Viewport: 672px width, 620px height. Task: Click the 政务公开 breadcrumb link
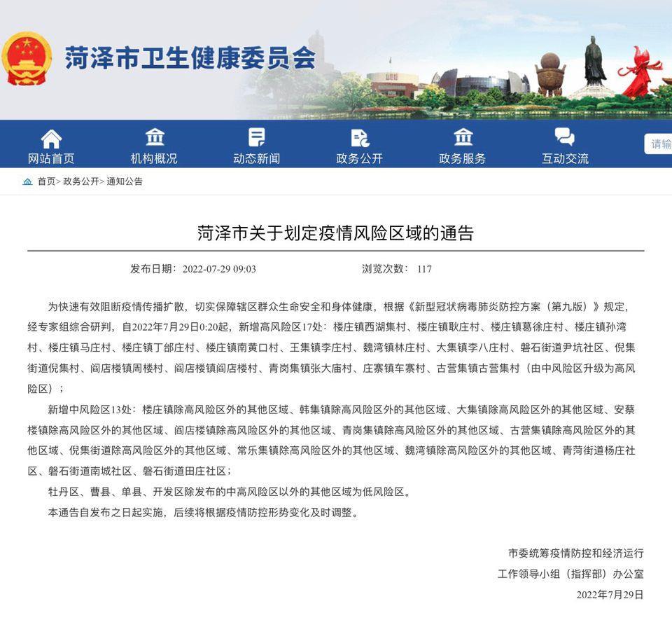(x=81, y=181)
